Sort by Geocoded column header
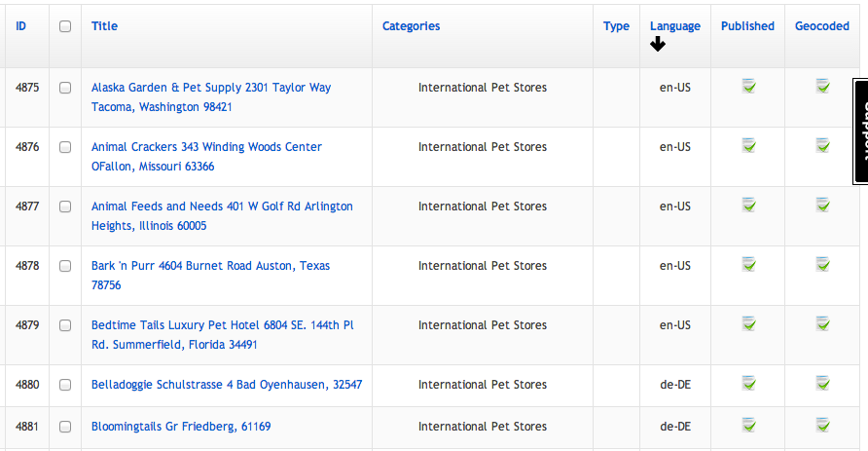The width and height of the screenshot is (868, 451). pyautogui.click(x=822, y=26)
